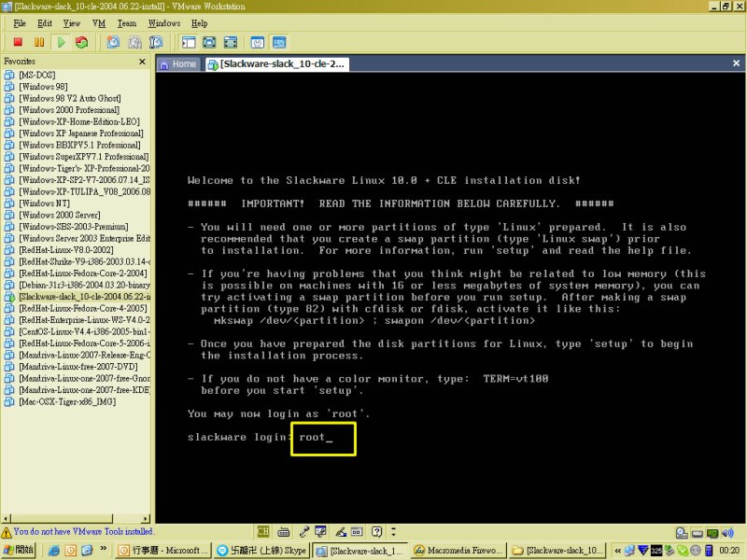Open the snapshot manager toolbar icon
This screenshot has width=747, height=560.
pos(156,42)
